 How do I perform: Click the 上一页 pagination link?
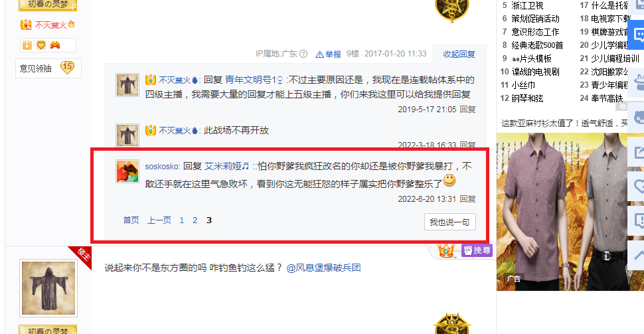coord(159,220)
